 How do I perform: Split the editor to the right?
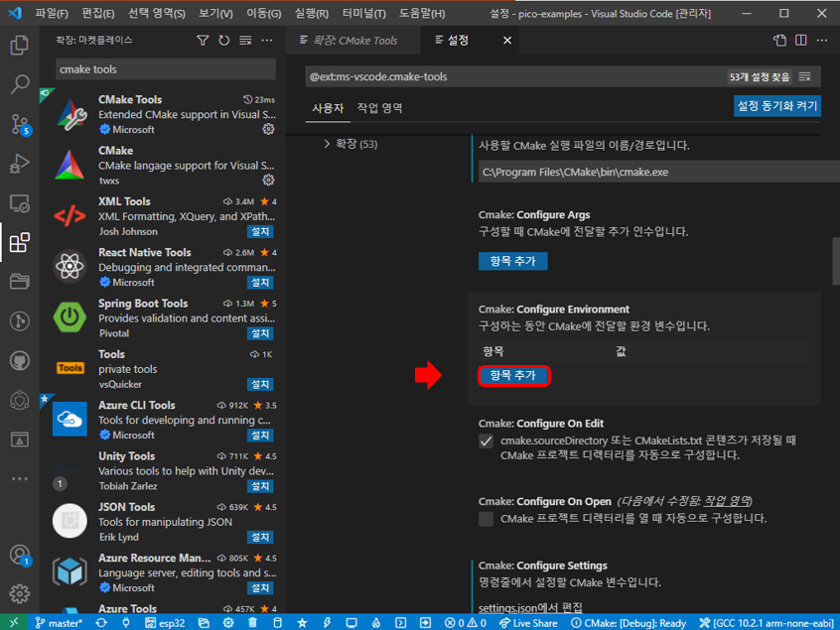click(801, 40)
